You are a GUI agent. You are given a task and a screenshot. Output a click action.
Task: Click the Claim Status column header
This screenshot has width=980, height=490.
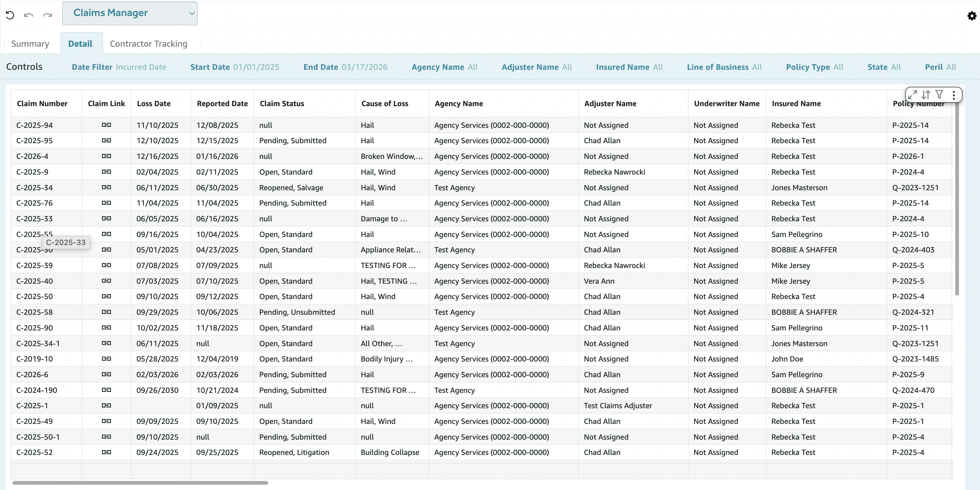tap(282, 103)
